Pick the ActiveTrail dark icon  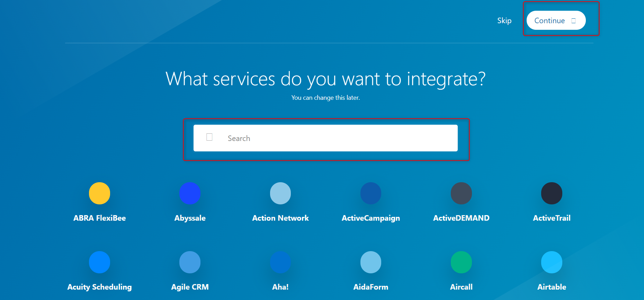[552, 193]
